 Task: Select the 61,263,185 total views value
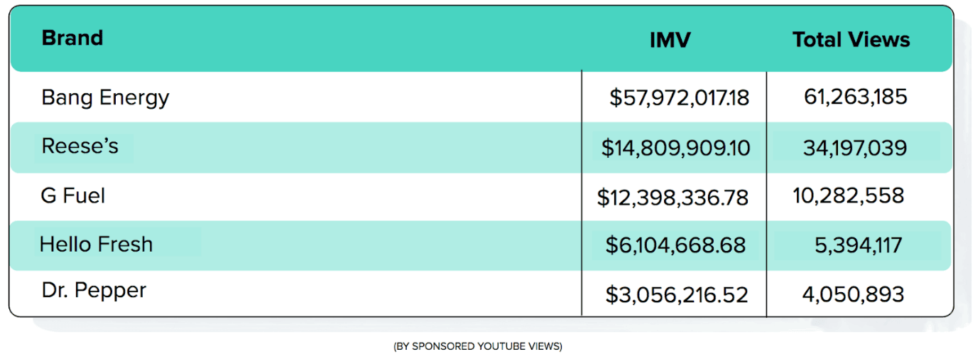pyautogui.click(x=855, y=97)
